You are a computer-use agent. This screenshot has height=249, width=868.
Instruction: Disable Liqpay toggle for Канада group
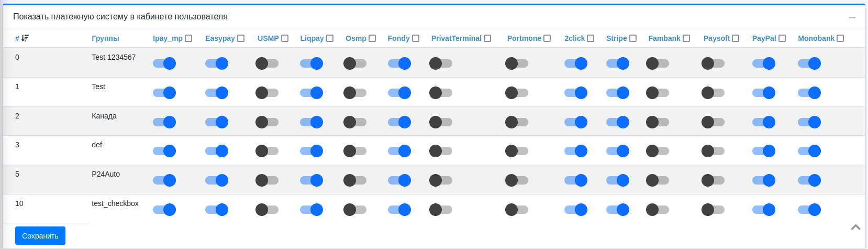(x=311, y=122)
